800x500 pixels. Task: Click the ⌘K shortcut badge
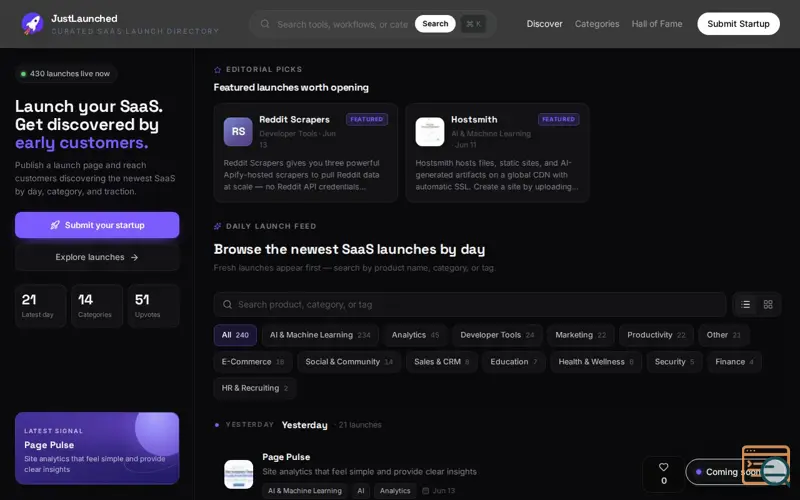click(473, 24)
